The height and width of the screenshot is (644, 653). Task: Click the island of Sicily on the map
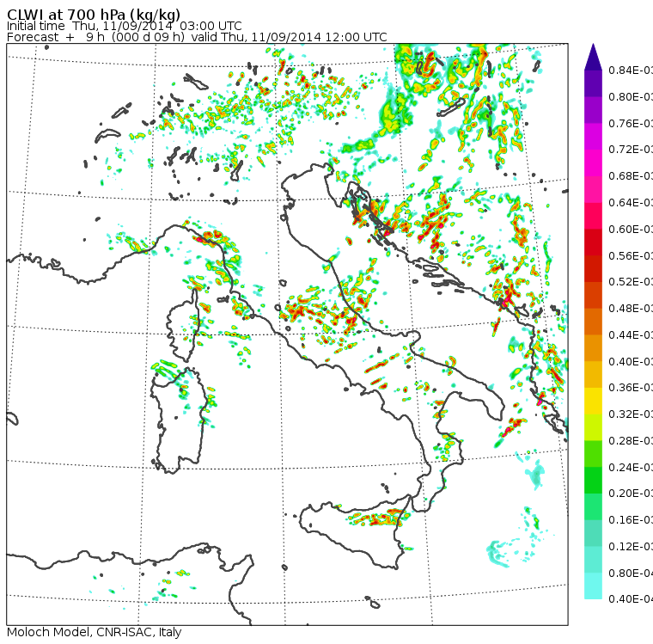click(354, 534)
